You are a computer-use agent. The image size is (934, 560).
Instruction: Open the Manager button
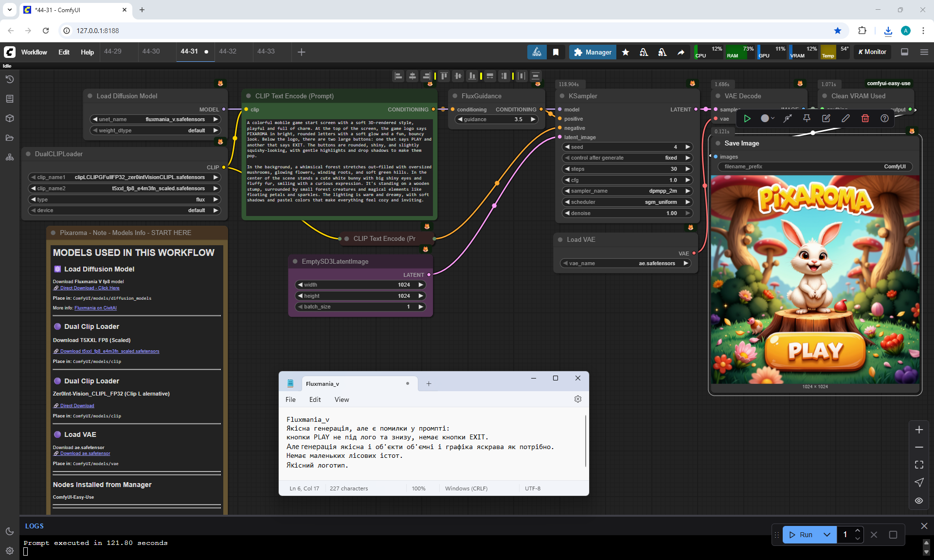(x=593, y=52)
